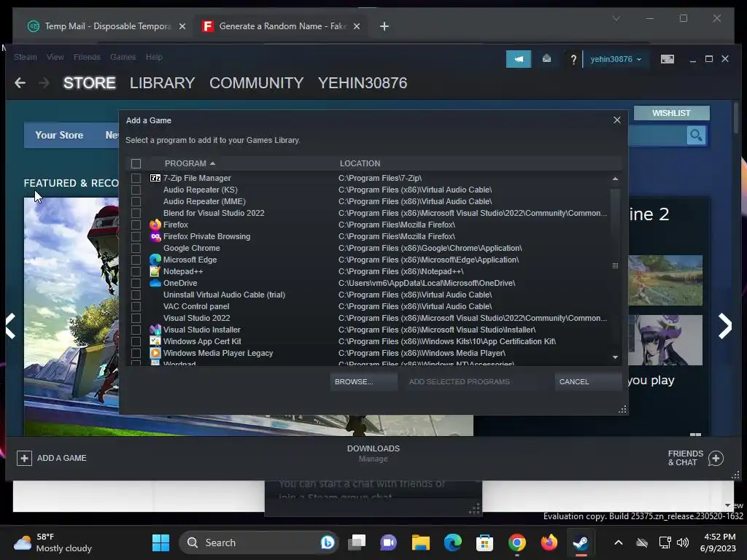Screen dimensions: 747x560
Task: Check the Firefox checkbox
Action: coord(136,225)
